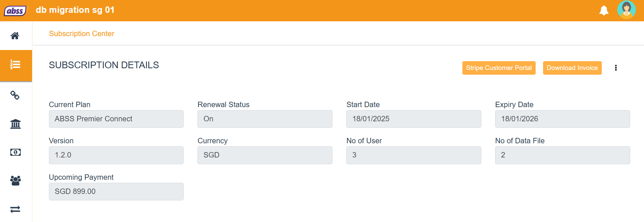
Task: Open the money bill sidebar icon
Action: [x=15, y=152]
